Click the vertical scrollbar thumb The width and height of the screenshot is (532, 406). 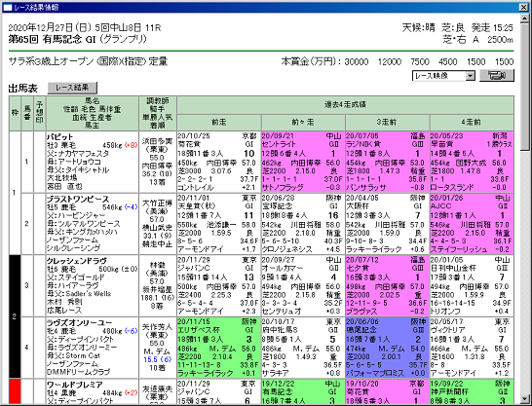(524, 87)
